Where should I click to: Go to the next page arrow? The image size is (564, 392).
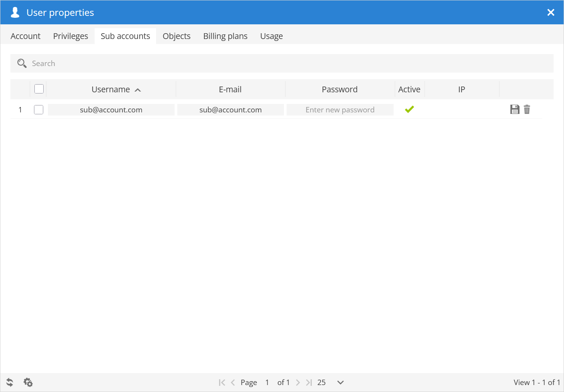coord(298,382)
